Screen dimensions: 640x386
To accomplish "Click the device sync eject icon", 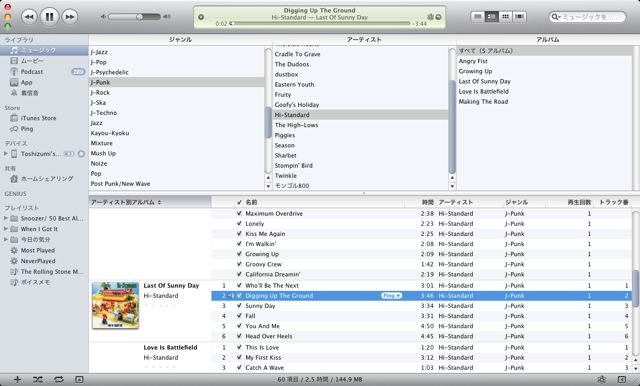I will point(81,154).
